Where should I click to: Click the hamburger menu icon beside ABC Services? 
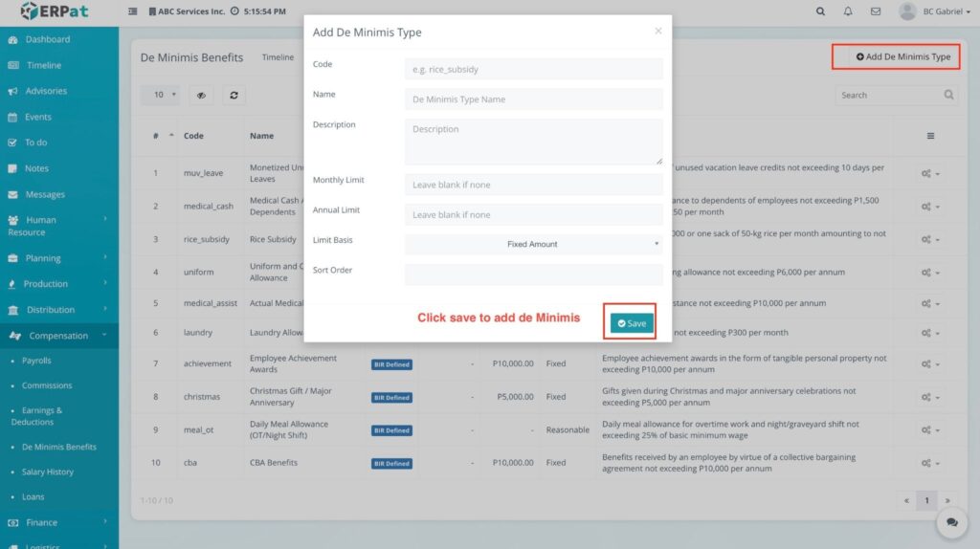point(132,11)
